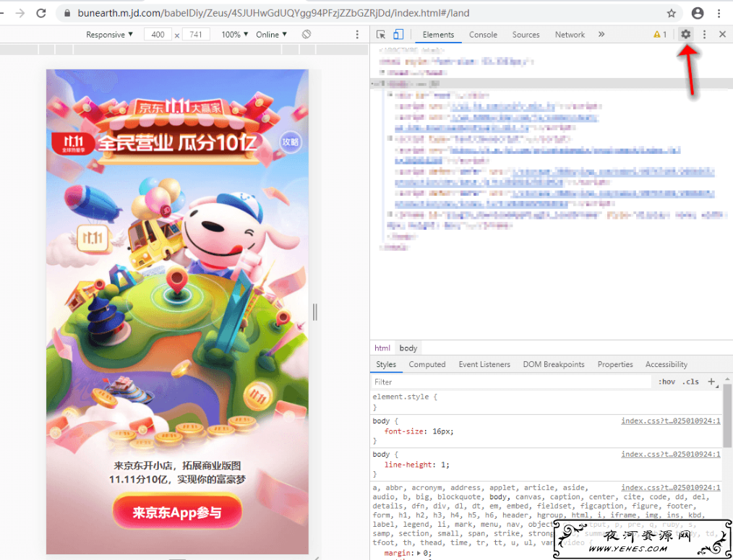Open index.css link beside the reset selector list
The image size is (733, 560).
670,488
